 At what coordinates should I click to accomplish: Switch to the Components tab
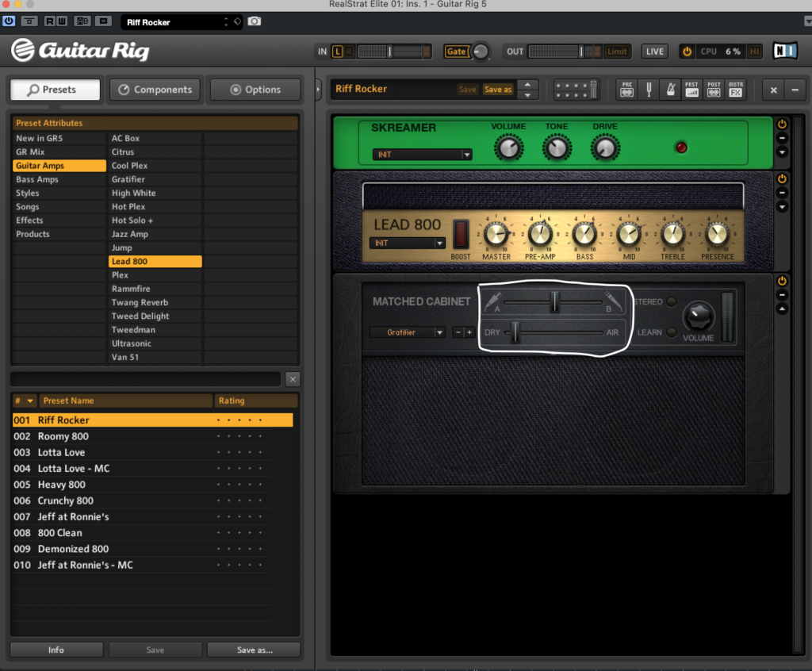pyautogui.click(x=155, y=90)
